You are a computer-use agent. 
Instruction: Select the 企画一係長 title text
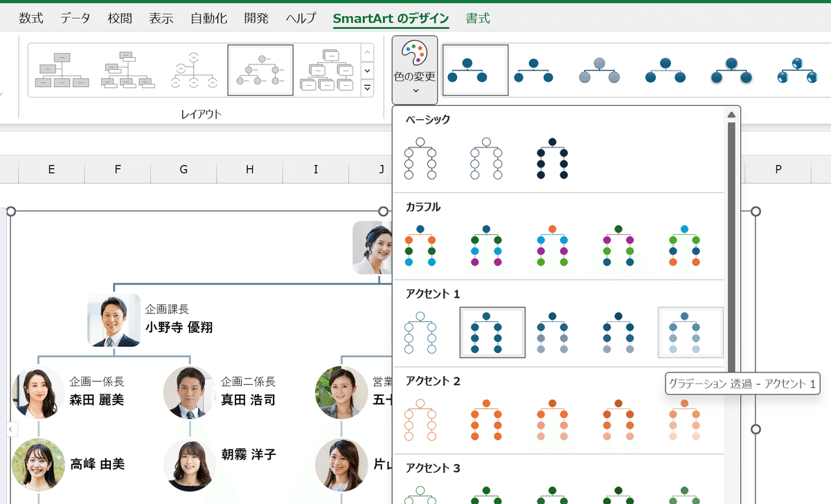(x=97, y=381)
